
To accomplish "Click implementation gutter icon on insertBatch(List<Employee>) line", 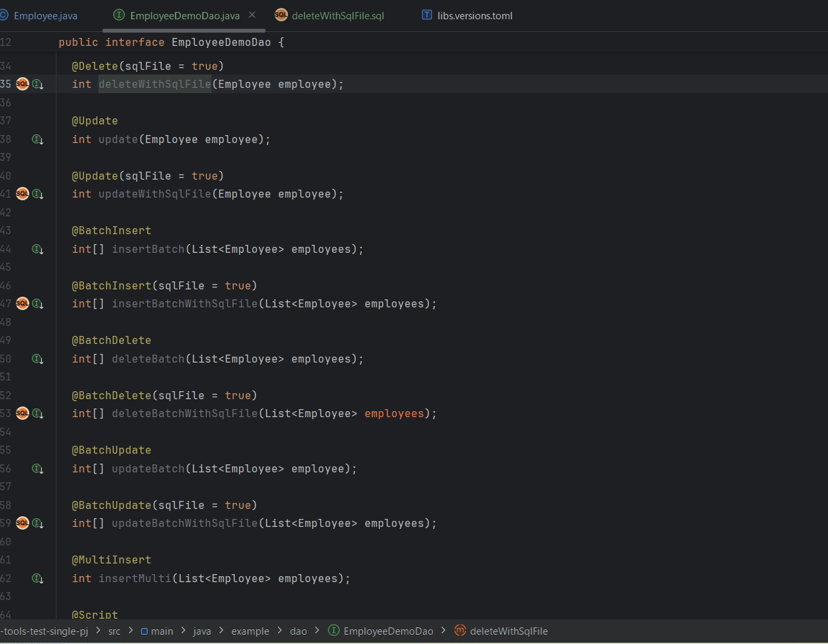I will (x=37, y=249).
